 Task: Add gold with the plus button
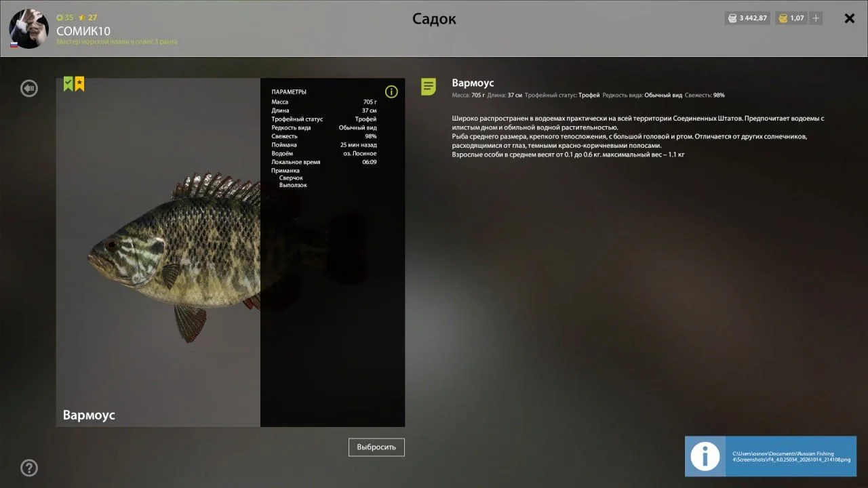(x=816, y=18)
